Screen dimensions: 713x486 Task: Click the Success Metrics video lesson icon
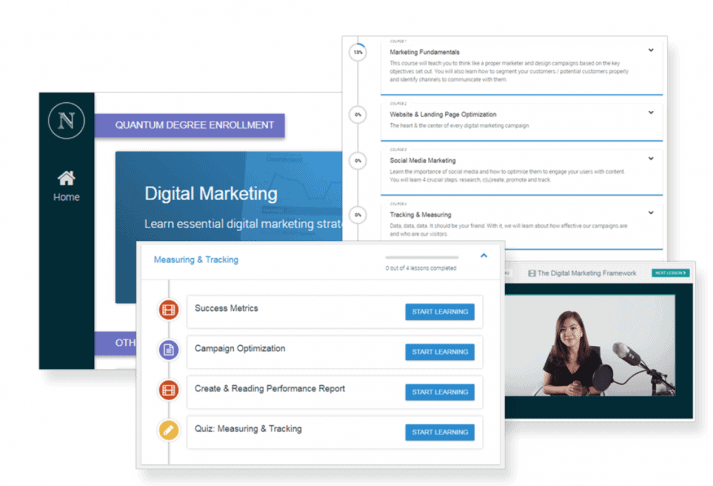point(167,311)
